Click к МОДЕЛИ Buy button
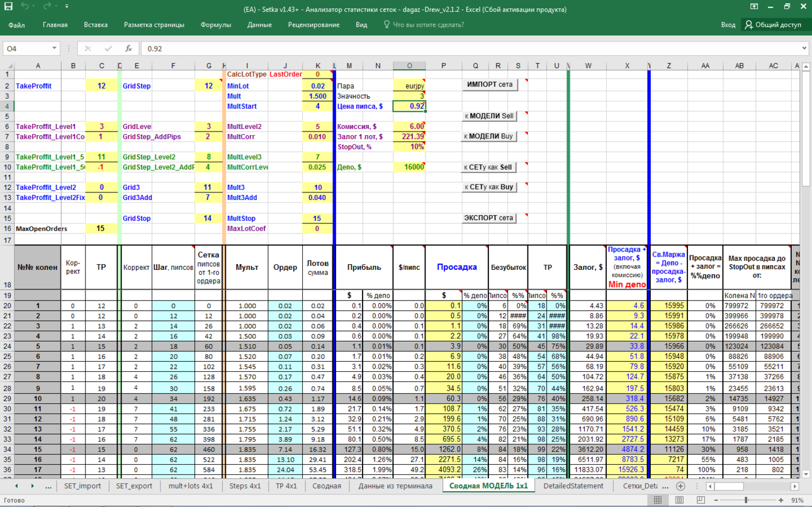 tap(490, 136)
